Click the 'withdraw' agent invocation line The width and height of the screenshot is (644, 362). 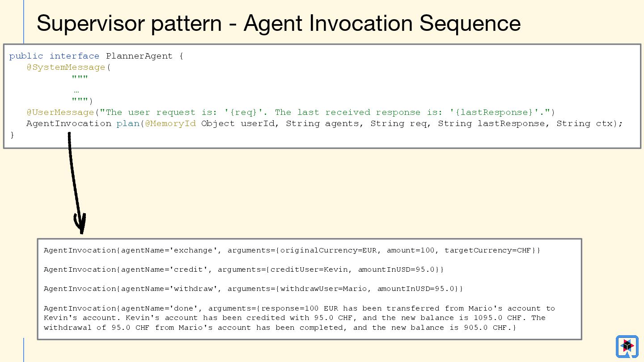pyautogui.click(x=253, y=289)
